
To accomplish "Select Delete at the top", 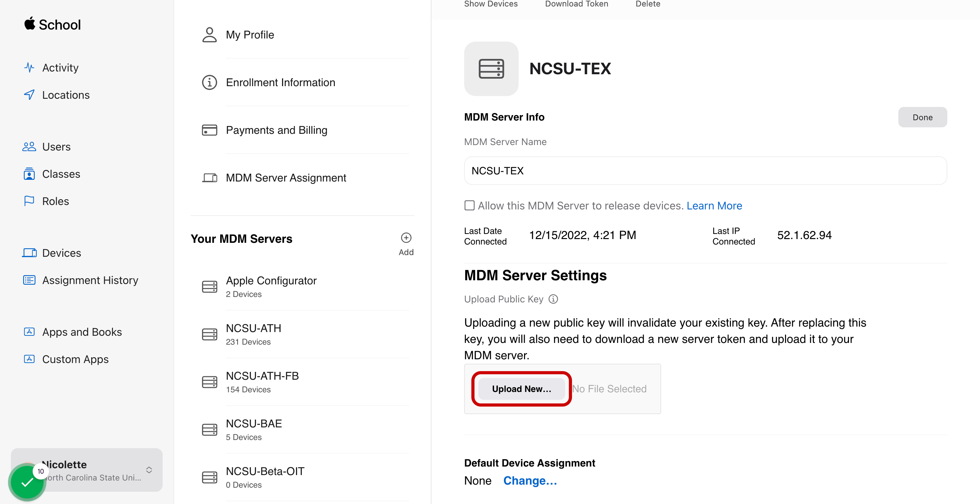I will click(648, 4).
